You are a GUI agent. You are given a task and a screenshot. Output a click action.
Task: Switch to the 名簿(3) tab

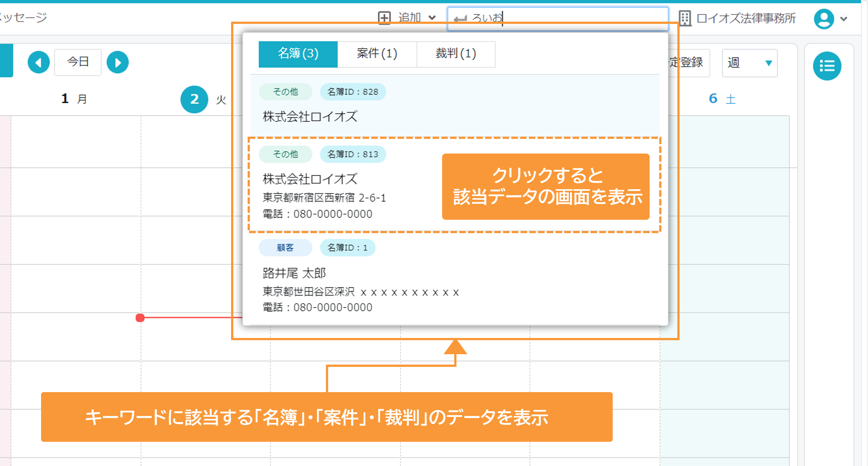[298, 54]
